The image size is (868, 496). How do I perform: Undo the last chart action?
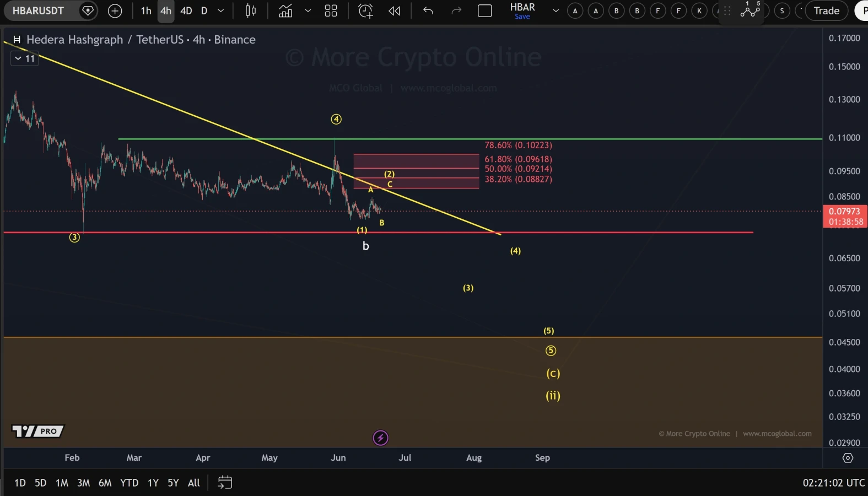428,10
